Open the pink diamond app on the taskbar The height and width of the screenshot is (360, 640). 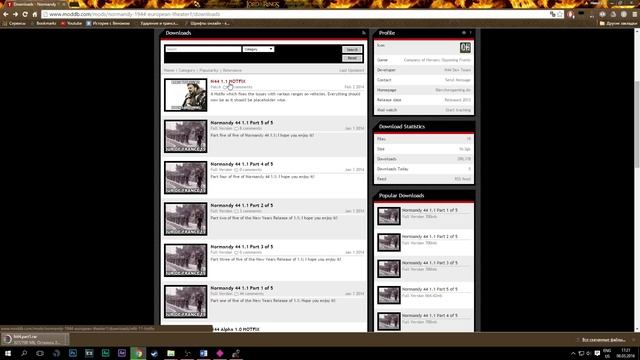coord(220,353)
